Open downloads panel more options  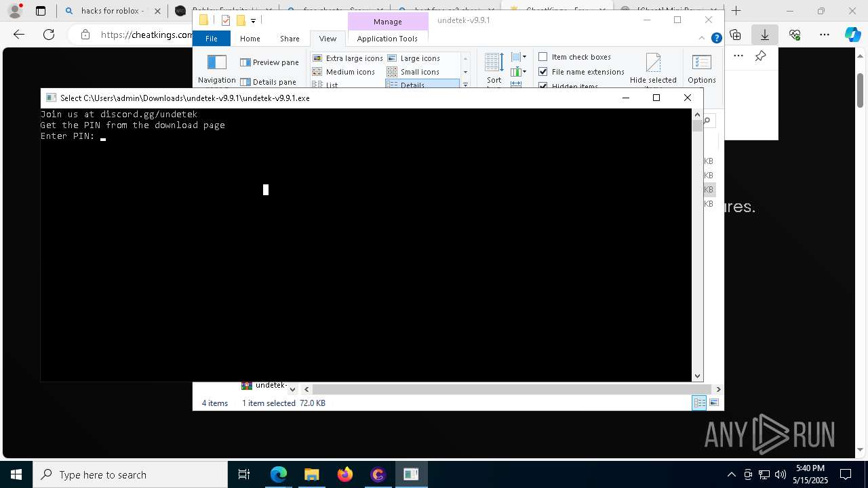point(738,56)
